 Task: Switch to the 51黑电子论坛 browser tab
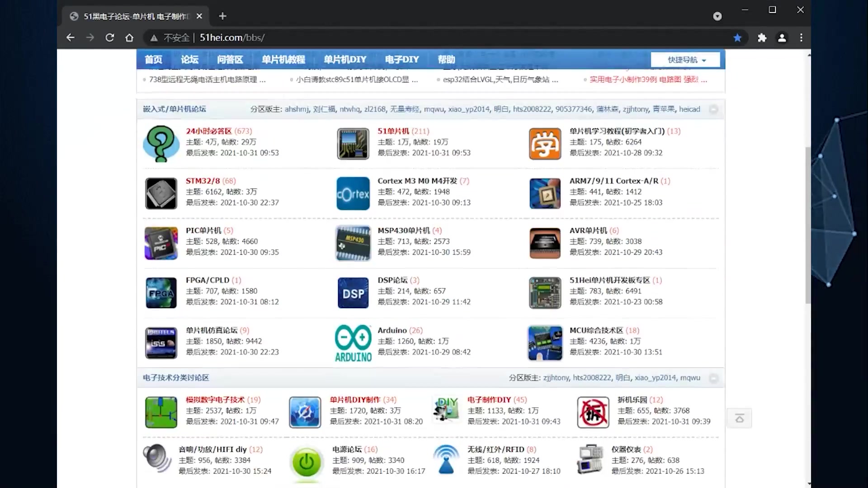[135, 16]
